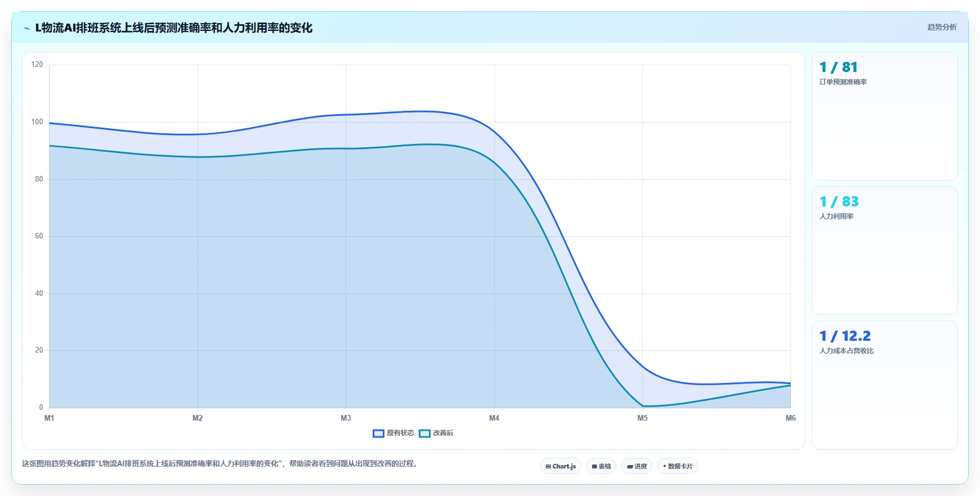Viewport: 980px width, 496px height.
Task: Open the 人力利用率 card
Action: pos(884,251)
